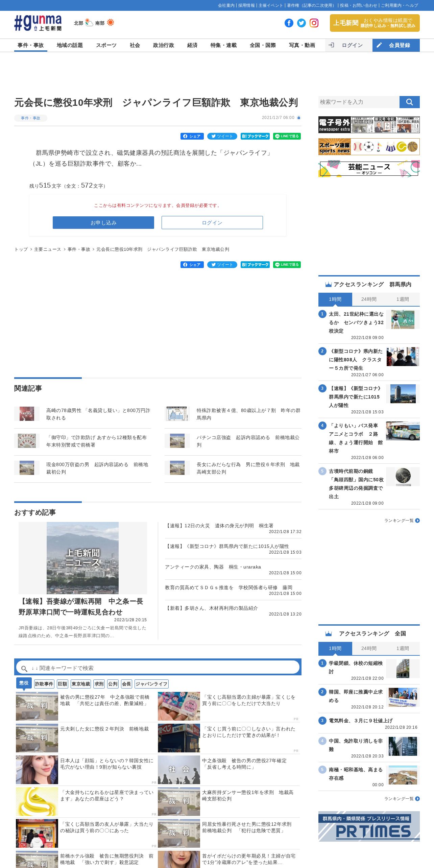The image size is (434, 868).
Task: Click the top LINEで送る button
Action: (287, 136)
